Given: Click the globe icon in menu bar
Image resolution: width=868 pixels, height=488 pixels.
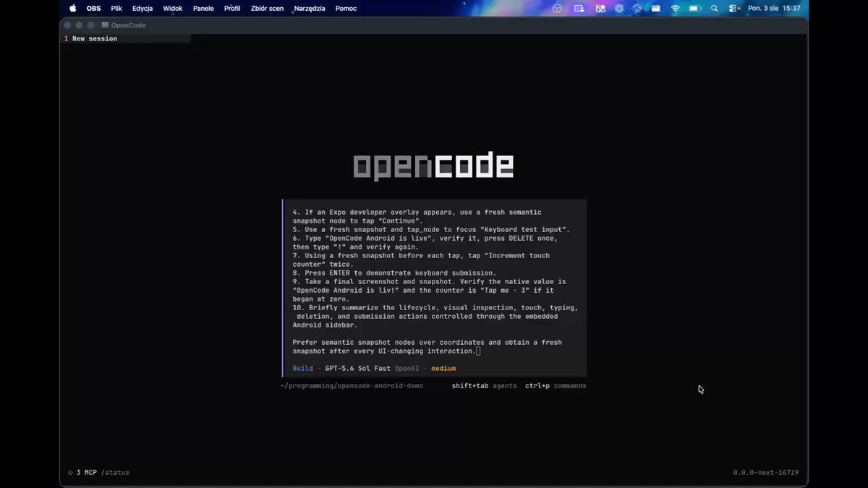Looking at the screenshot, I should click(637, 9).
